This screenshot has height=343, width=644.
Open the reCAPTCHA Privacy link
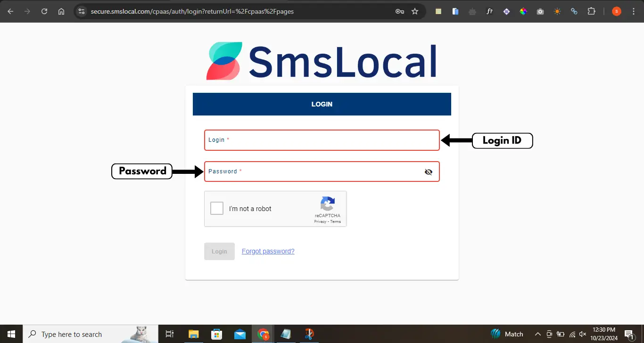(x=320, y=221)
